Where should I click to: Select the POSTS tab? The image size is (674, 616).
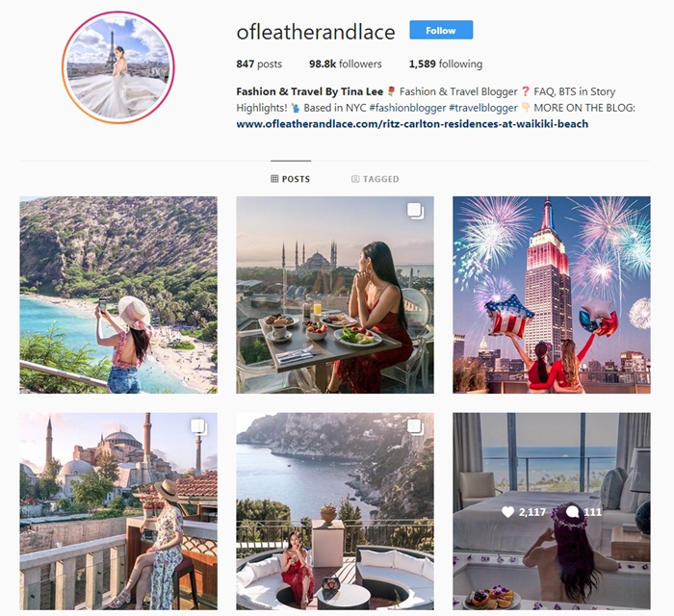291,179
